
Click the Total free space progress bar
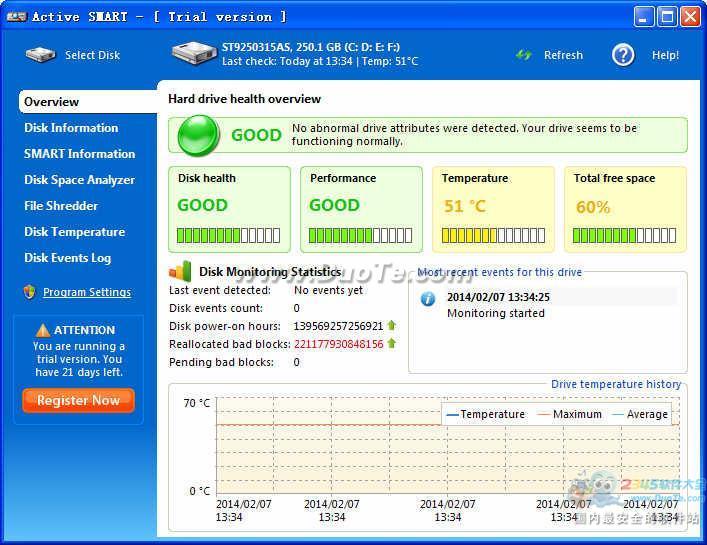[624, 235]
